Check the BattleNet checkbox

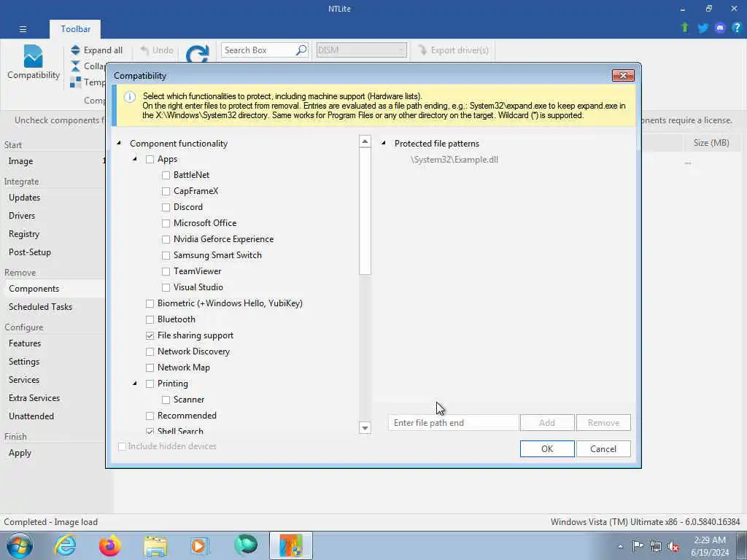point(166,175)
